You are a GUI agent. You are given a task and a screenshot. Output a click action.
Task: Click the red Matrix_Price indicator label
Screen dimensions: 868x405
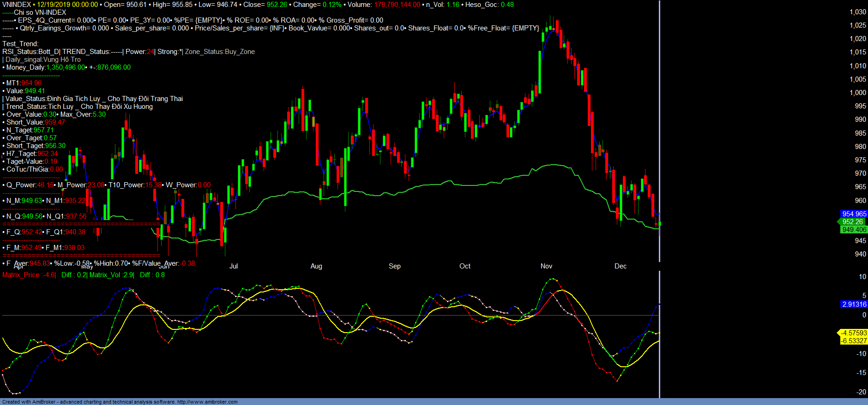[29, 275]
